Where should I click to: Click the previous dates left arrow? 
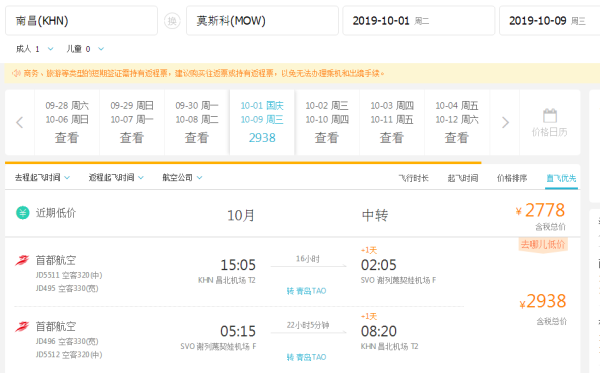(x=20, y=122)
